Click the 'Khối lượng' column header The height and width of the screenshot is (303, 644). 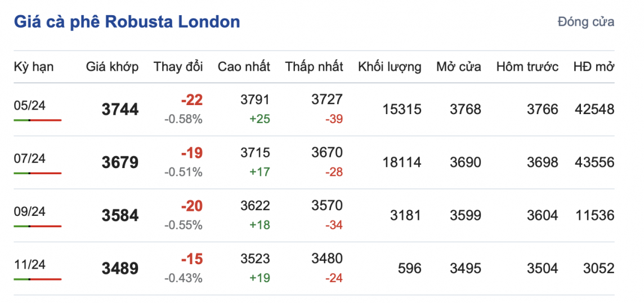pyautogui.click(x=389, y=67)
